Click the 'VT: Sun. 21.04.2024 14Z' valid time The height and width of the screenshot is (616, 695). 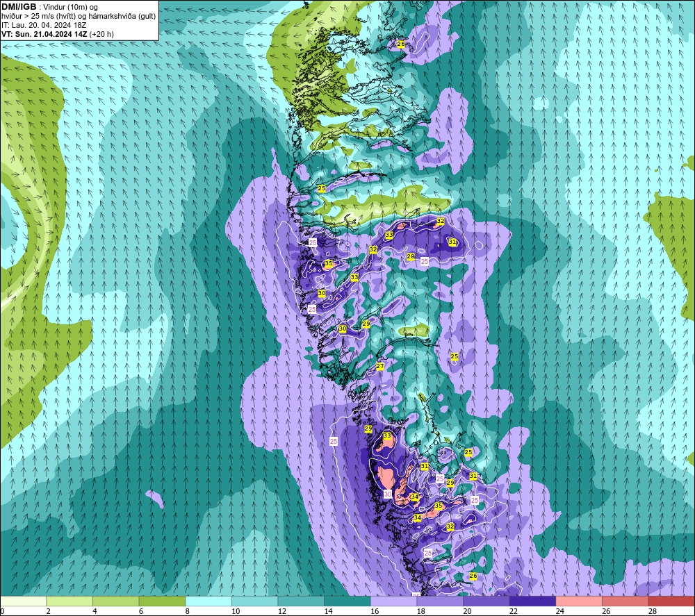44,34
